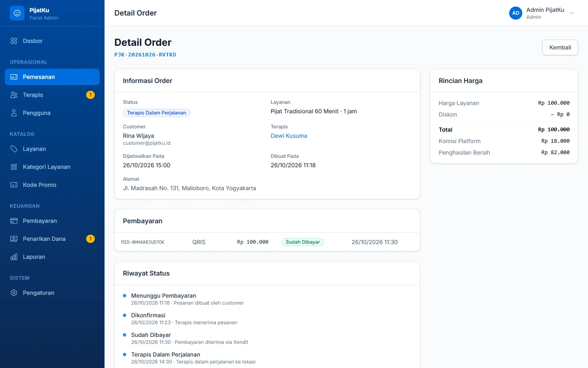
Task: Open the Pembayaran menu item
Action: (52, 221)
